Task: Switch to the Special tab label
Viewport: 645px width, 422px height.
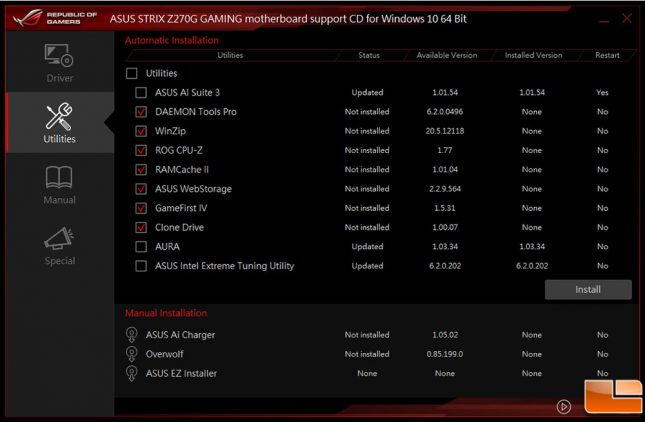Action: coord(60,261)
